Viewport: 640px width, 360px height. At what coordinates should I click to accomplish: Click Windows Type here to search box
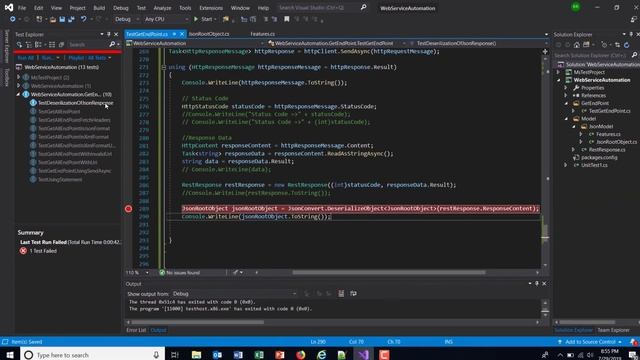pyautogui.click(x=93, y=355)
